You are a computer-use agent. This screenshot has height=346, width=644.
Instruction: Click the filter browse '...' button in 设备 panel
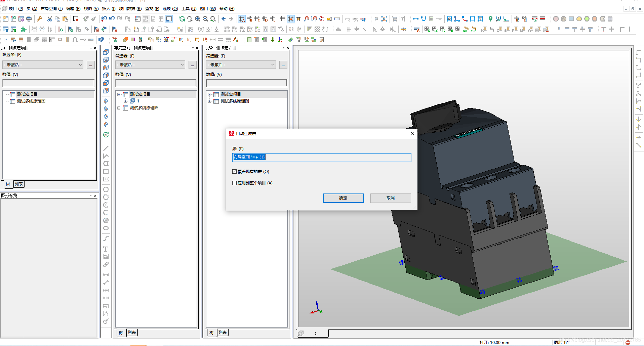tap(283, 65)
